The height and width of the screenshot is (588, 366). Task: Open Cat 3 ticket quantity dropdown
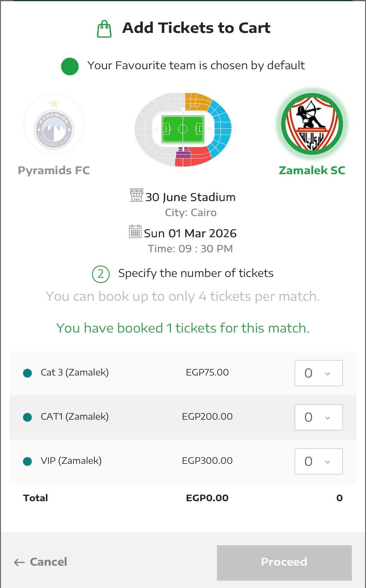point(318,373)
